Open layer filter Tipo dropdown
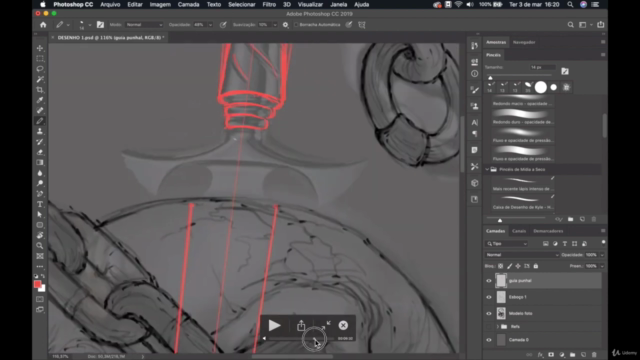The height and width of the screenshot is (360, 640). 507,244
